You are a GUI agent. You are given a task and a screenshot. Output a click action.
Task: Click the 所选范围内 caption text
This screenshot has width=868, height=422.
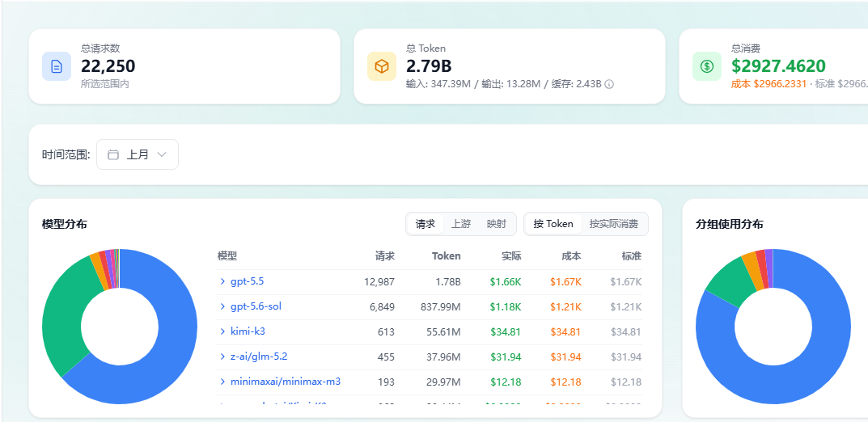tap(105, 85)
